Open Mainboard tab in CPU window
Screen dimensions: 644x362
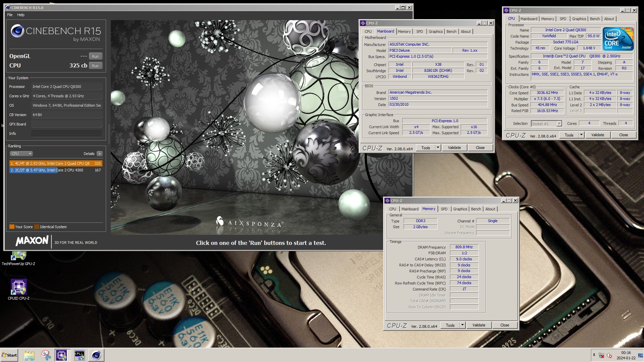[x=529, y=19]
